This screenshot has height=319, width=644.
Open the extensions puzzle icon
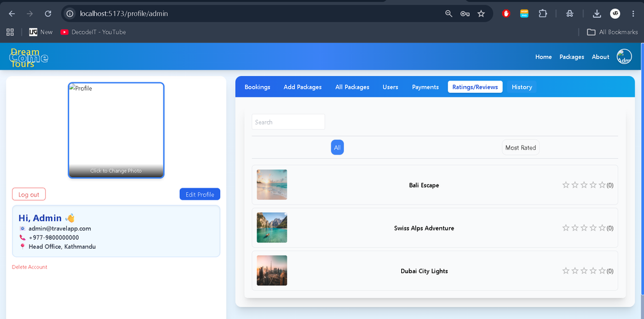[x=543, y=14]
